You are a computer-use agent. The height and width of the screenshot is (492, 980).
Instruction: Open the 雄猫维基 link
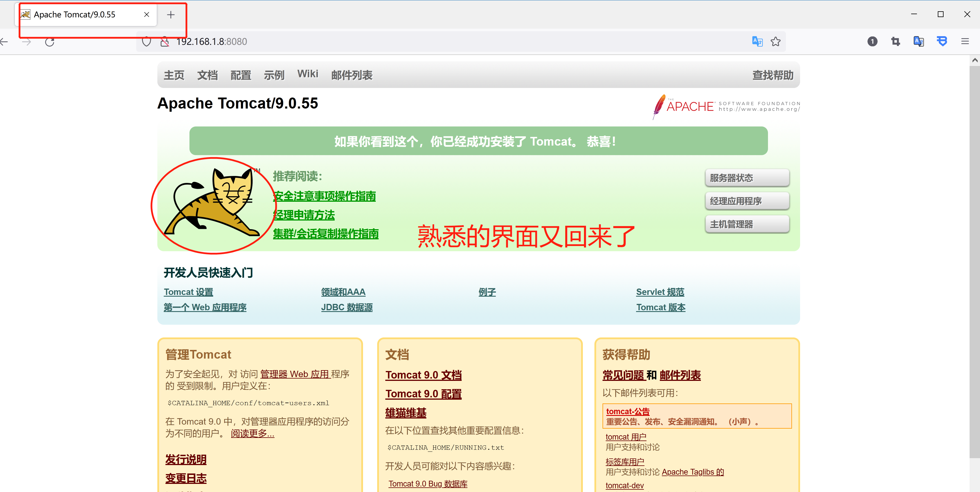[406, 413]
